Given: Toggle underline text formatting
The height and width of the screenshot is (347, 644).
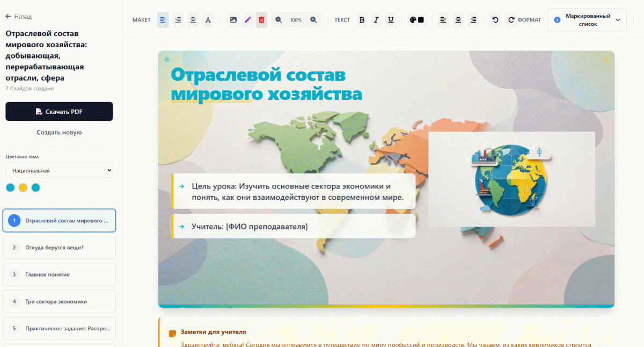Looking at the screenshot, I should pyautogui.click(x=391, y=20).
